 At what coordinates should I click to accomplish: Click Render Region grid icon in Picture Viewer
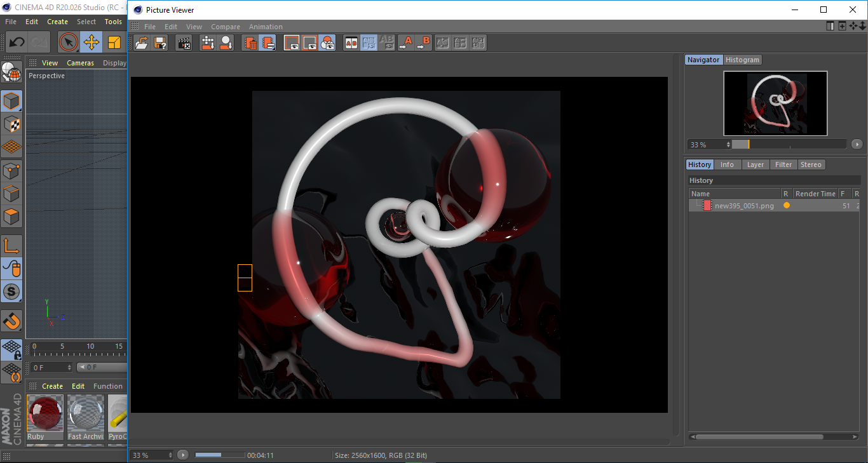click(x=208, y=43)
